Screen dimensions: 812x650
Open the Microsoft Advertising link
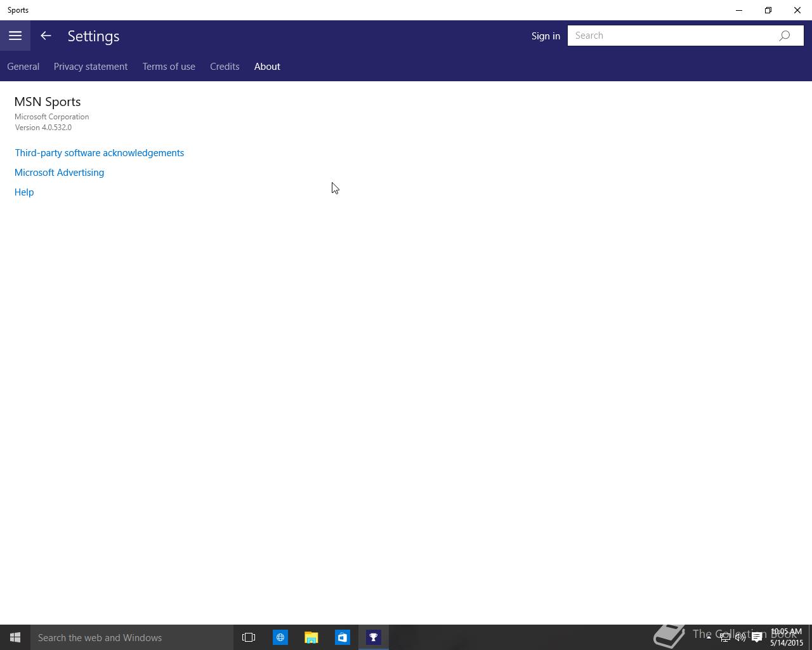tap(60, 173)
